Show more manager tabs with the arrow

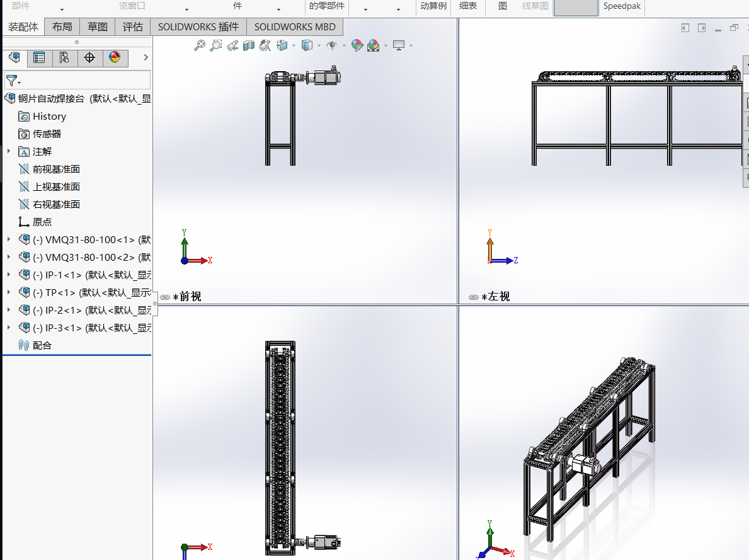pyautogui.click(x=146, y=57)
